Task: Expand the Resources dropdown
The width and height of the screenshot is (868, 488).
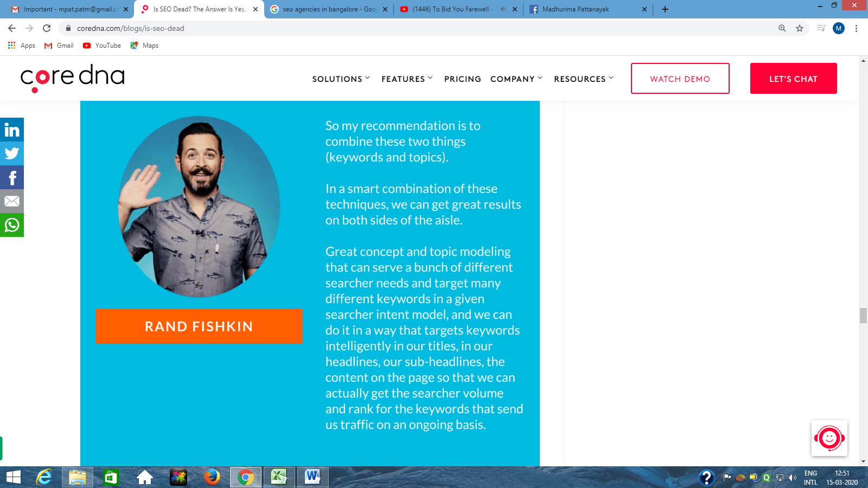Action: coord(584,79)
